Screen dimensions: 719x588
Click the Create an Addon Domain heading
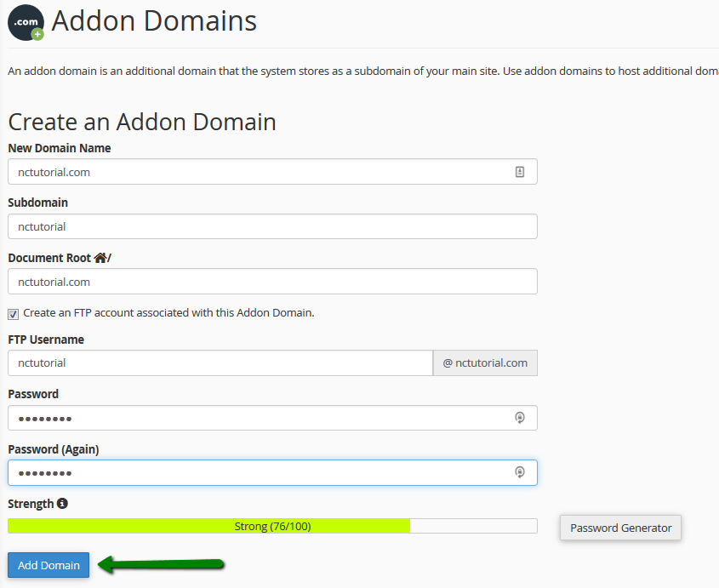click(142, 122)
